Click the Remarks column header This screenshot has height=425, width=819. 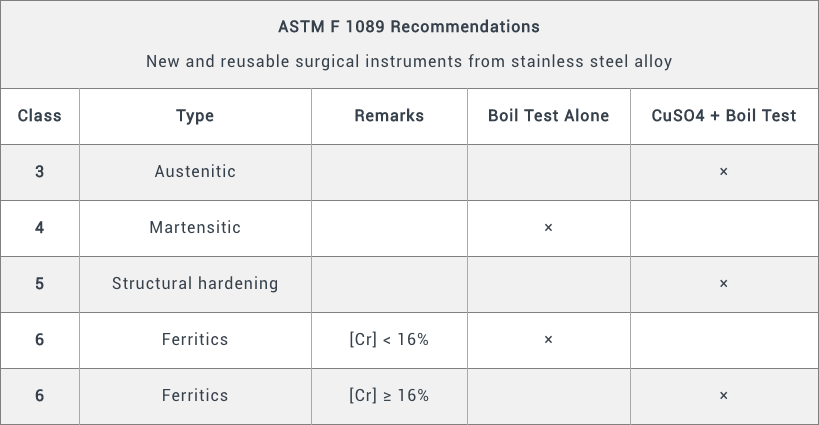389,116
